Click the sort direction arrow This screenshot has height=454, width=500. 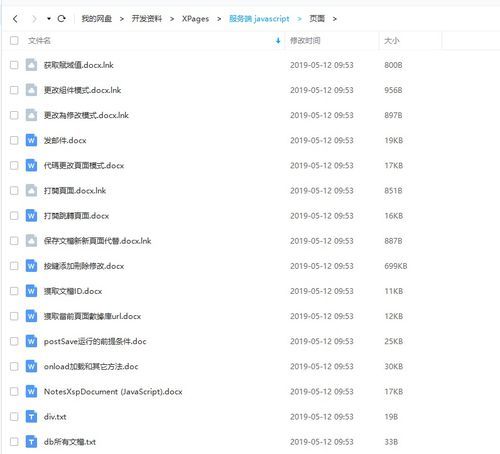pyautogui.click(x=278, y=41)
